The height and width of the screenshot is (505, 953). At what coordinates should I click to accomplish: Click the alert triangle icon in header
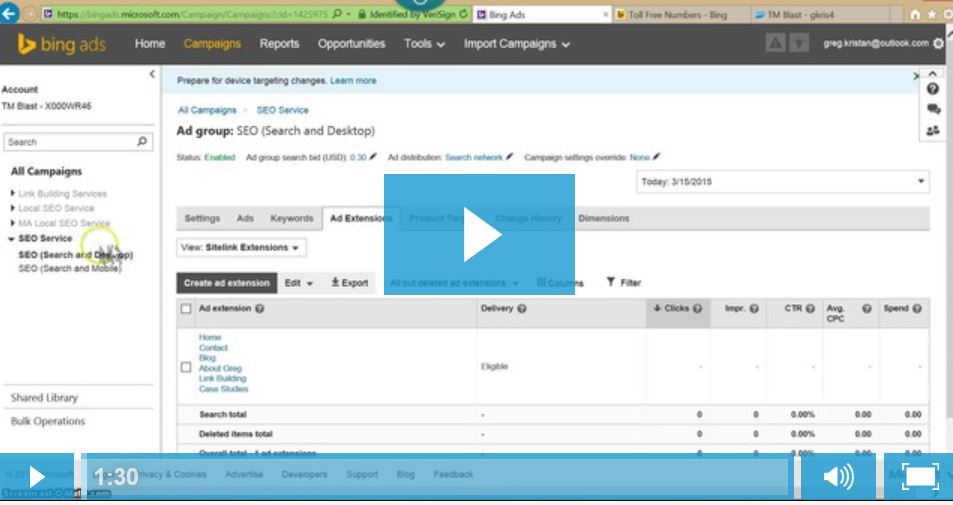pos(775,43)
